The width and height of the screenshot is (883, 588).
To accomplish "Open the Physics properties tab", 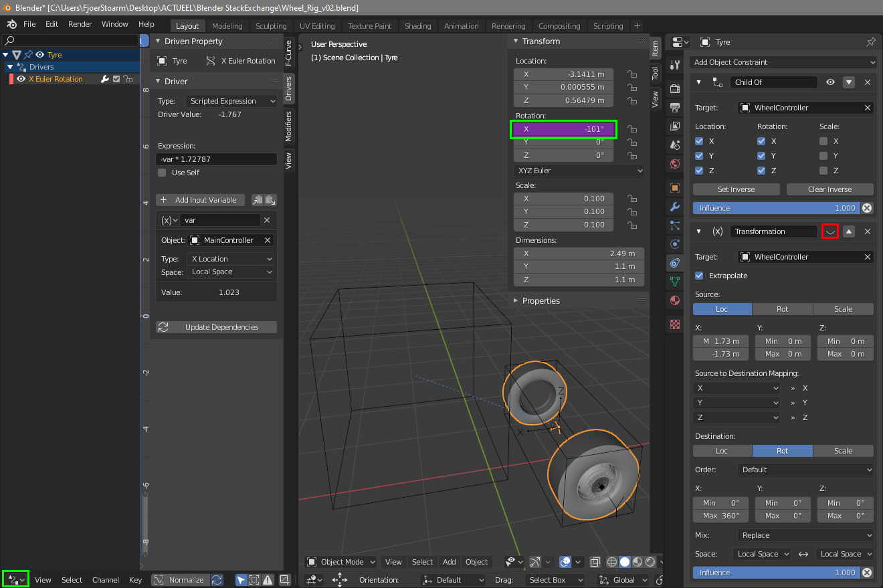I will coord(674,244).
